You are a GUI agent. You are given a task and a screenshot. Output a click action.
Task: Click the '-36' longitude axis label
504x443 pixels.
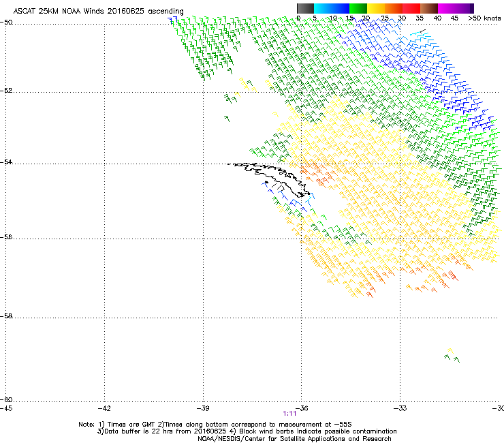[302, 408]
